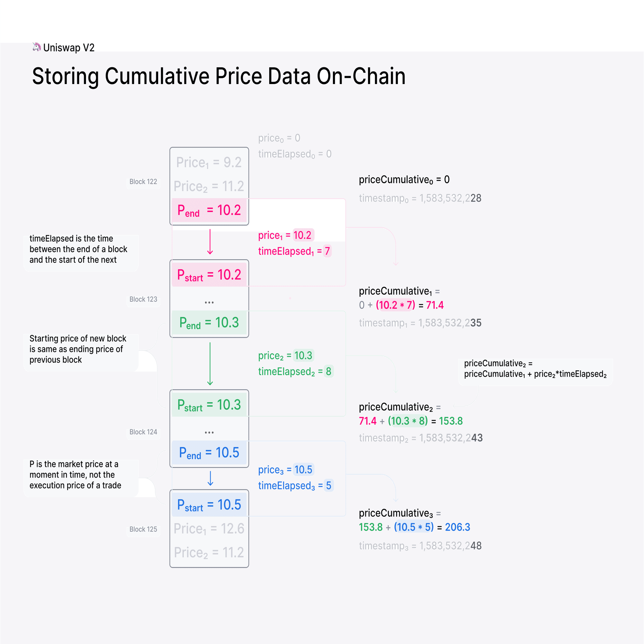Screen dimensions: 644x644
Task: Click the blue curved arrow head above priceCumulative₃
Action: [x=396, y=500]
